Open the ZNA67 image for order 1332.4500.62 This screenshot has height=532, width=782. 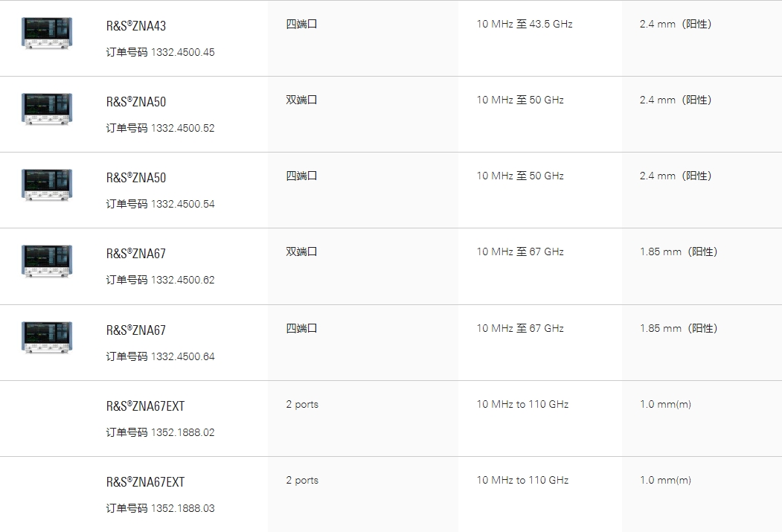click(x=47, y=261)
